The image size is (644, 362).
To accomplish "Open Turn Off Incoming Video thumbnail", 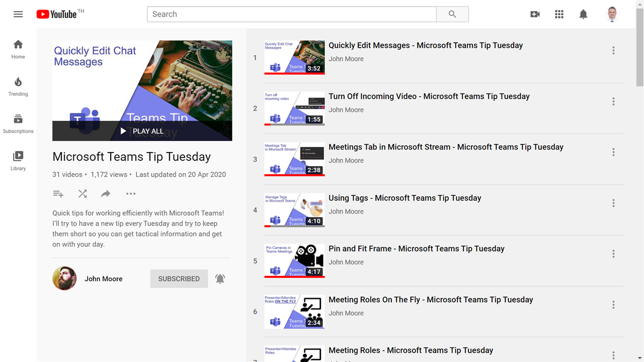I will coord(294,108).
